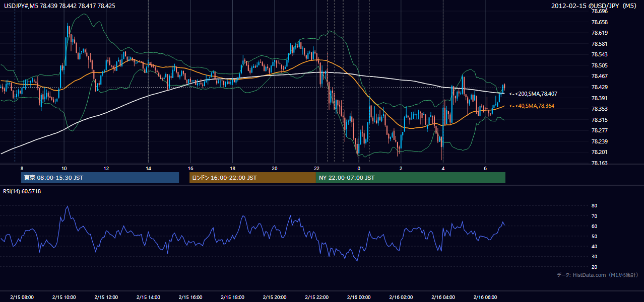Click the '2/15 14:00' date label
The image size is (644, 302).
(148, 297)
